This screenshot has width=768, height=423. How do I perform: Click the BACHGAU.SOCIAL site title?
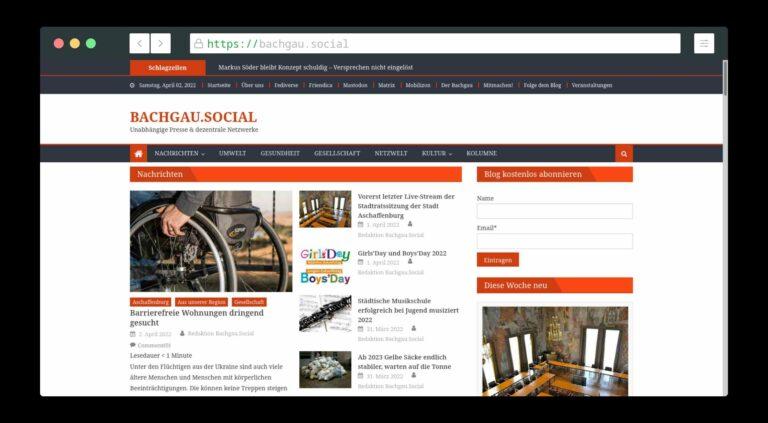(193, 118)
